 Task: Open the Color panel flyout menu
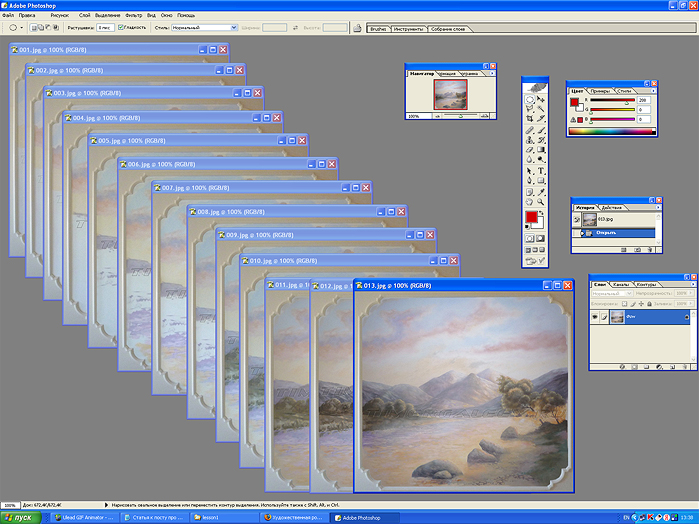click(x=653, y=91)
